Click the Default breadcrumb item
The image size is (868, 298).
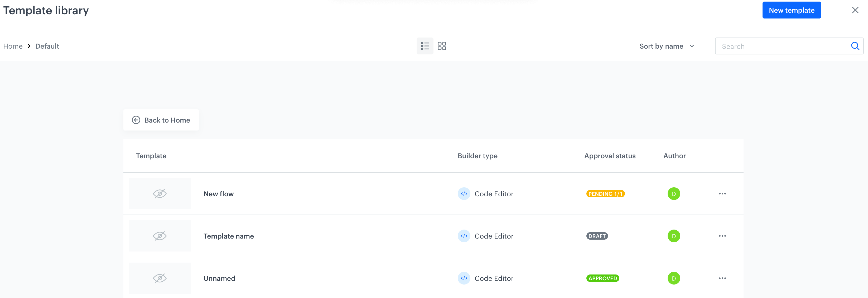pyautogui.click(x=46, y=46)
